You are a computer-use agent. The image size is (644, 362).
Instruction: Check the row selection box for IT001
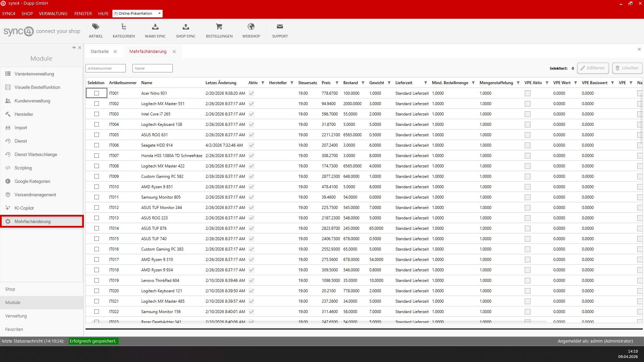click(97, 93)
